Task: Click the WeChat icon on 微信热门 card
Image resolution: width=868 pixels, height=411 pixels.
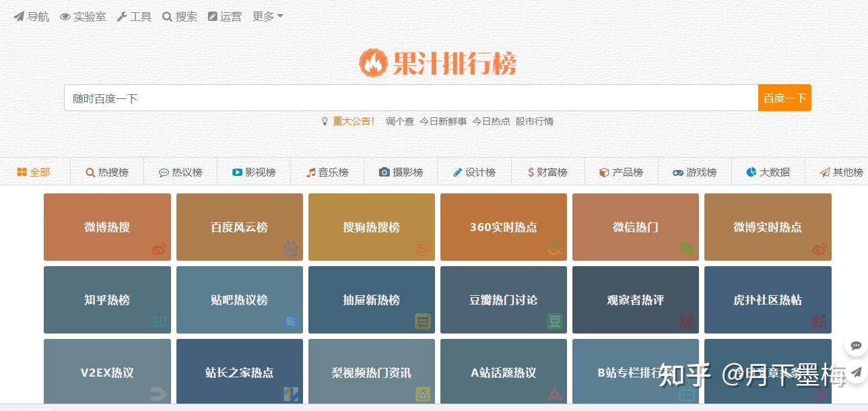Action: coord(687,249)
